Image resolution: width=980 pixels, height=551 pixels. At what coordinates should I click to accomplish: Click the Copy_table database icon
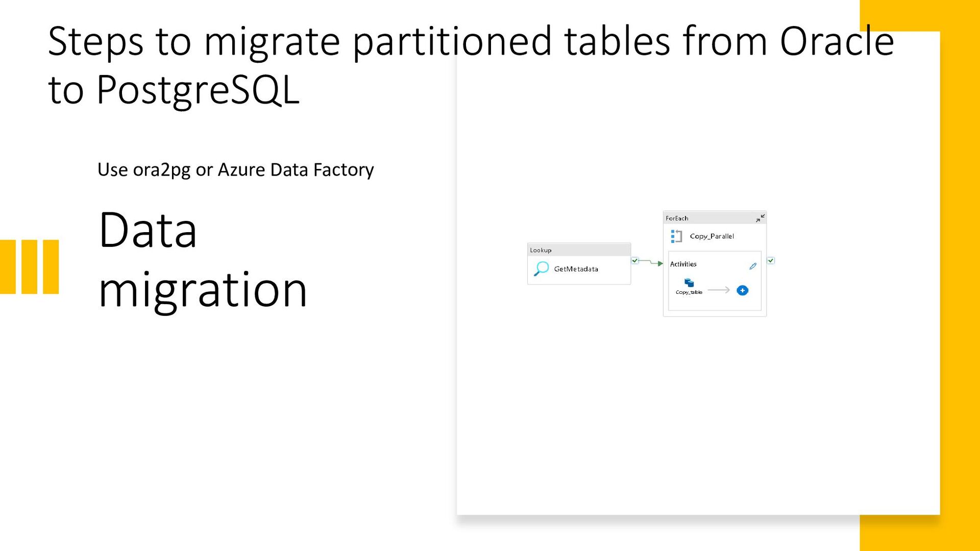pos(689,283)
